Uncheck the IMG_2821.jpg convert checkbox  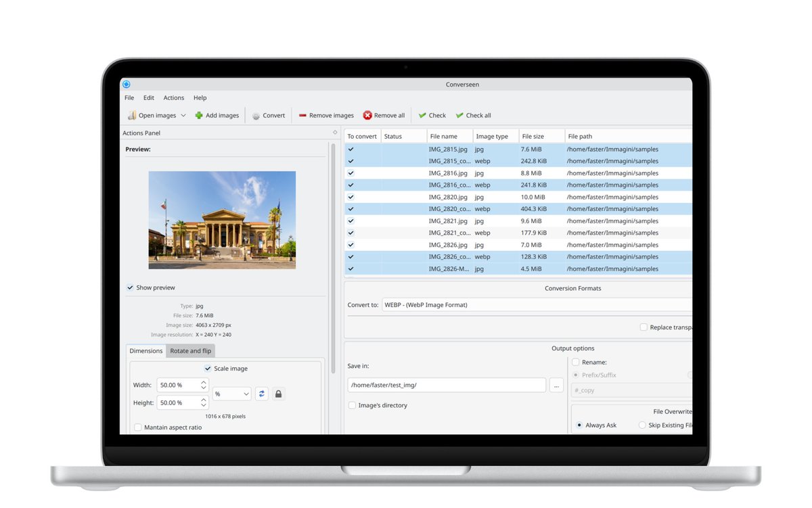point(351,221)
